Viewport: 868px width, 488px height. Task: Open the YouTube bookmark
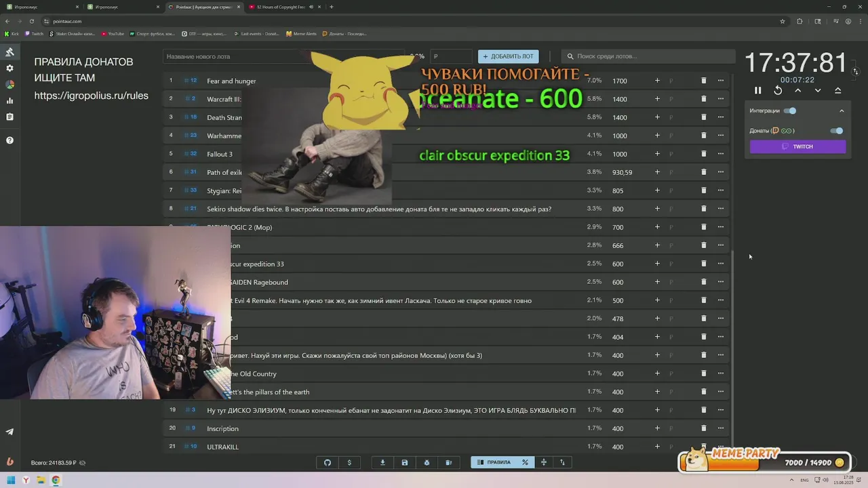pos(113,33)
